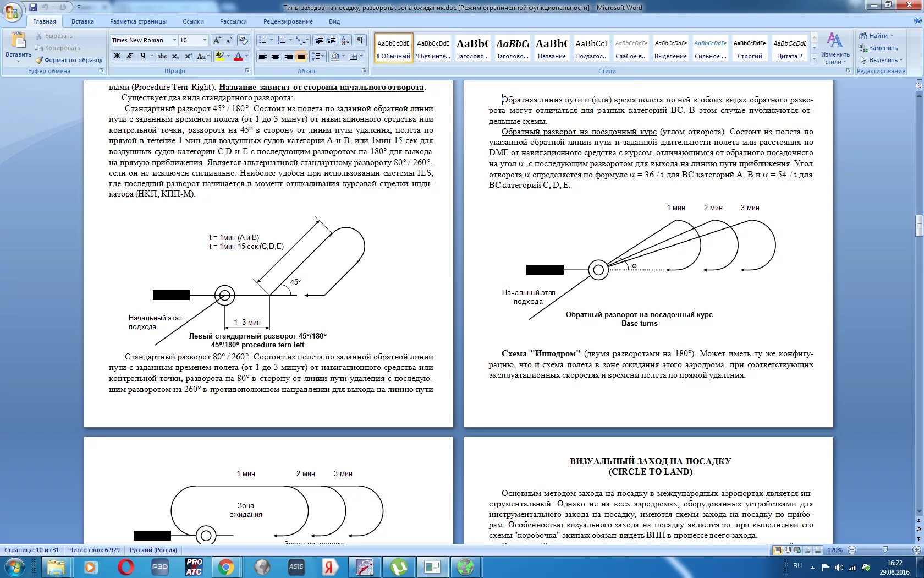Save the document from Quick Access Toolbar
The width and height of the screenshot is (924, 578).
click(x=33, y=7)
